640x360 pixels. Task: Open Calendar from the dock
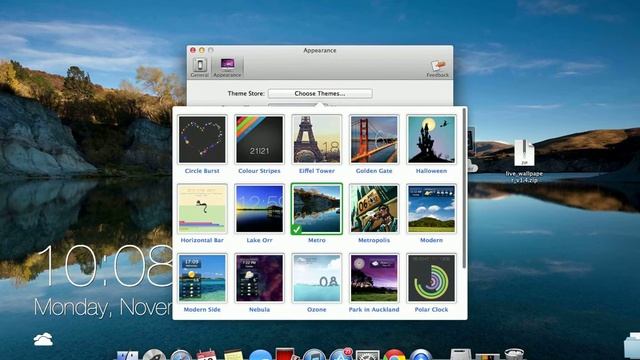[207, 355]
